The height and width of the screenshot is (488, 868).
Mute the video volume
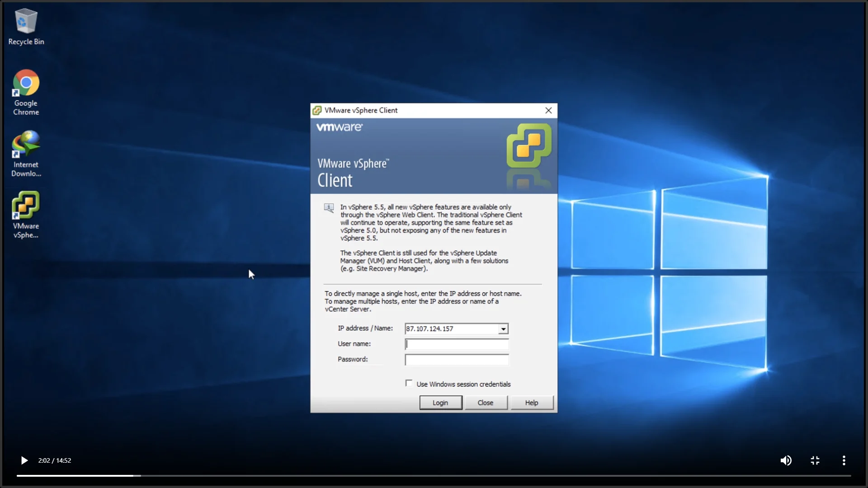786,460
